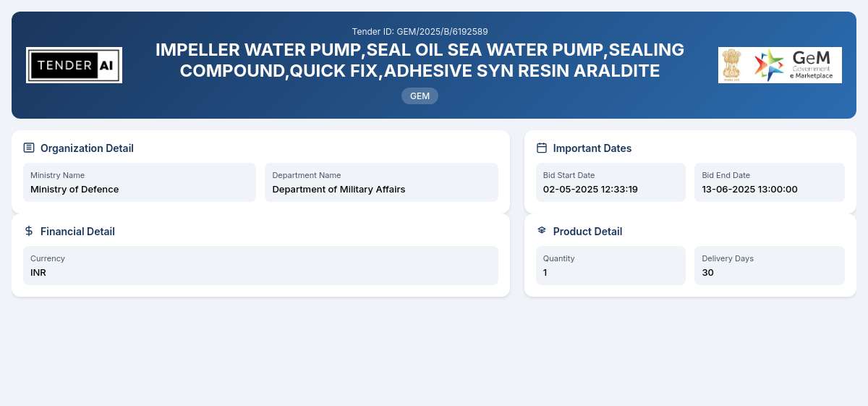
Task: Click the Organization Detail list icon
Action: [x=29, y=148]
